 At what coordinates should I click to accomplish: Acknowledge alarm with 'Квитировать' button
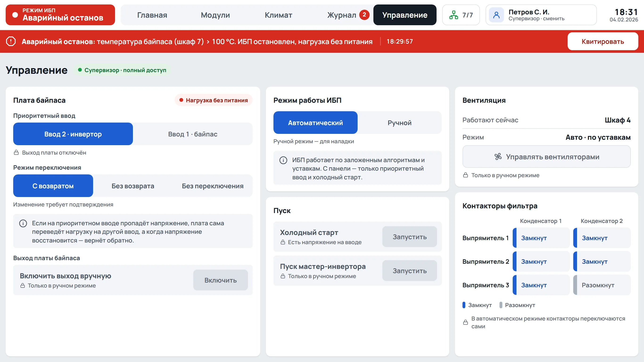coord(603,41)
